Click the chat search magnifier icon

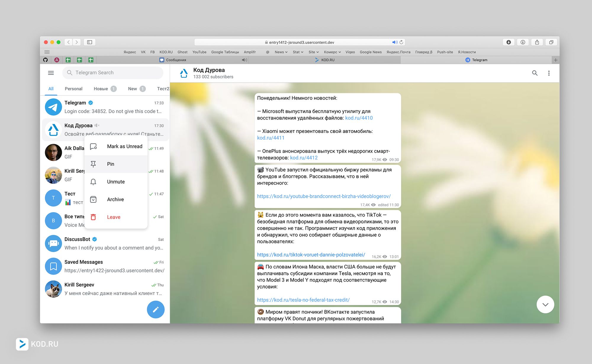(535, 73)
